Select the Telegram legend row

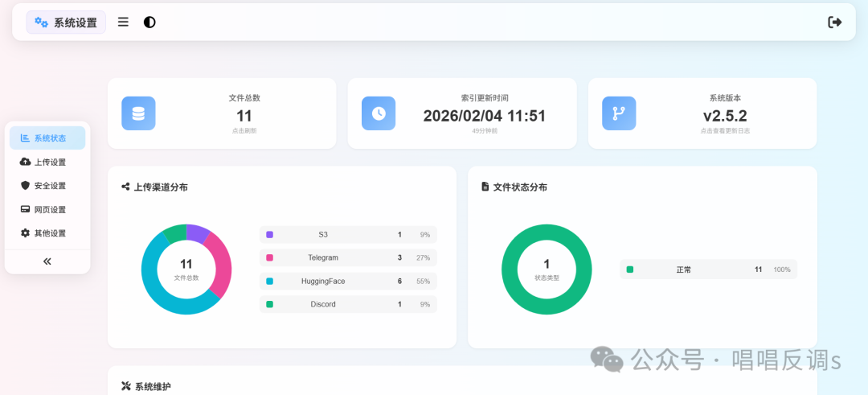click(x=348, y=258)
